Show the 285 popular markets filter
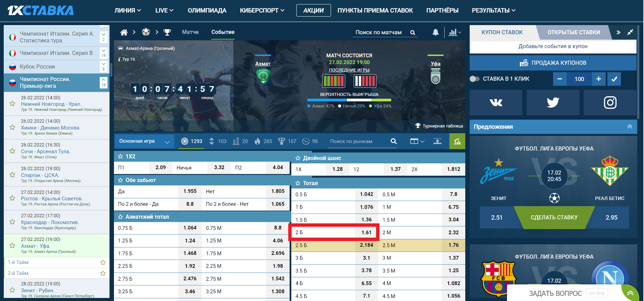The width and height of the screenshot is (644, 301). pyautogui.click(x=263, y=141)
